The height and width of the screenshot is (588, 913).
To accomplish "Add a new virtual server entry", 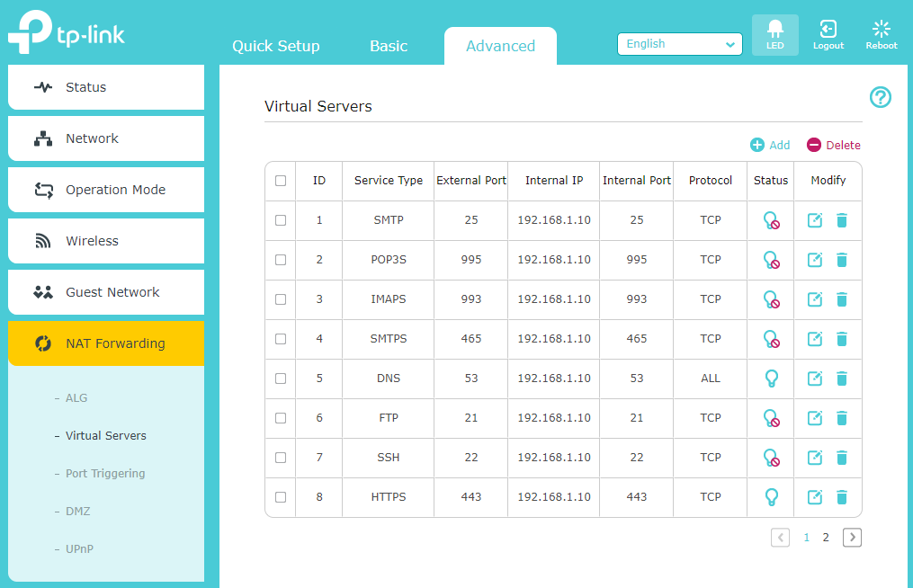I will (770, 145).
